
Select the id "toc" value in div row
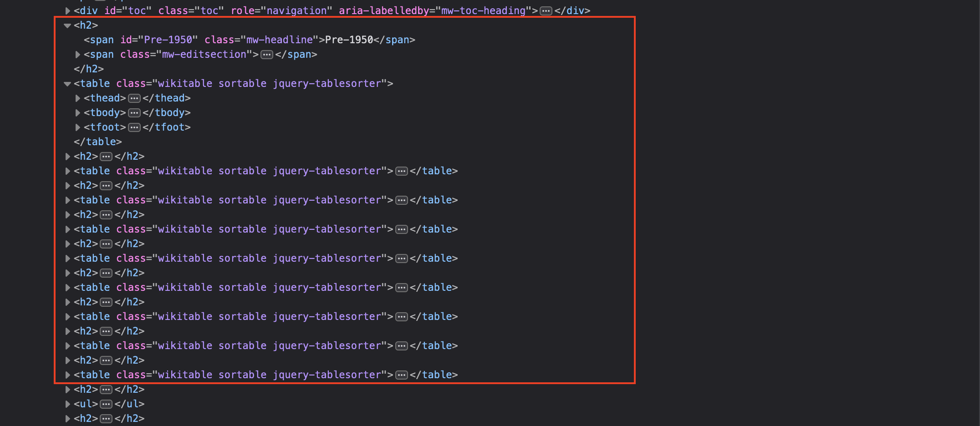click(137, 10)
